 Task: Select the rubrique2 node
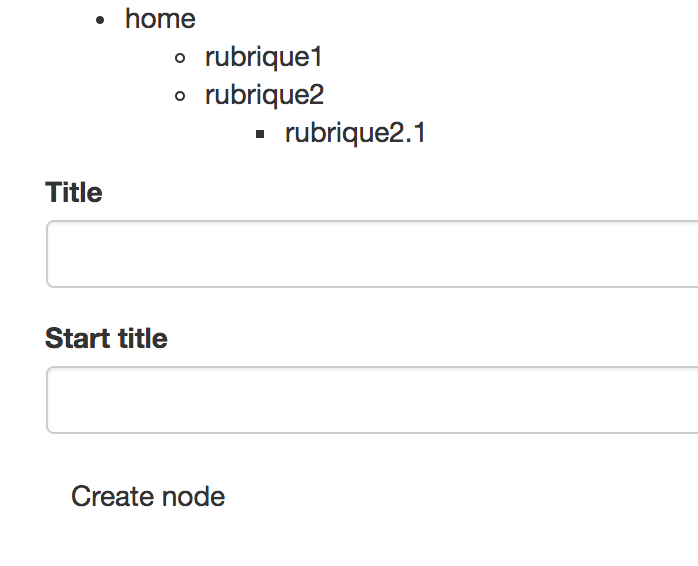(x=264, y=95)
